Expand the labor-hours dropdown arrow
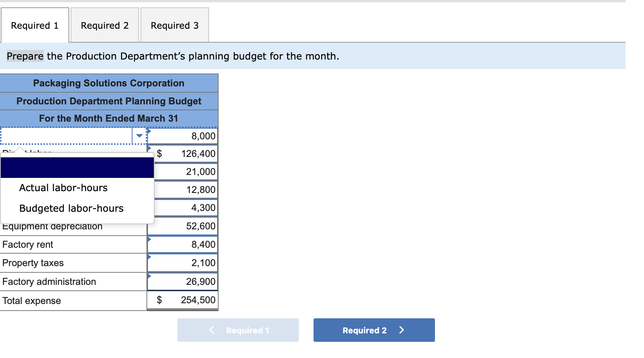This screenshot has width=644, height=358. pos(139,136)
